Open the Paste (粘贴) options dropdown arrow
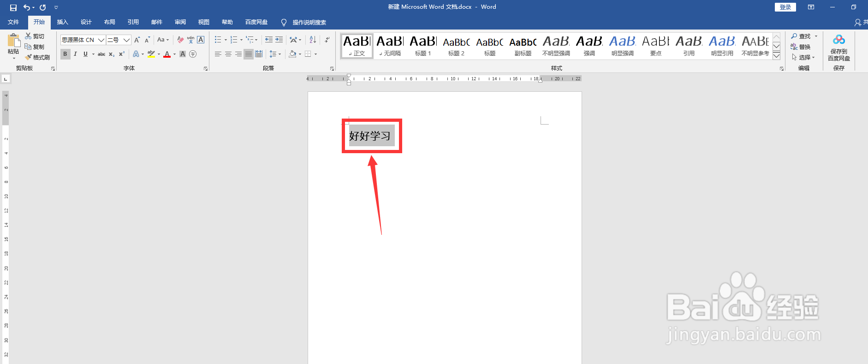Screen dimensions: 868x364 click(13, 58)
